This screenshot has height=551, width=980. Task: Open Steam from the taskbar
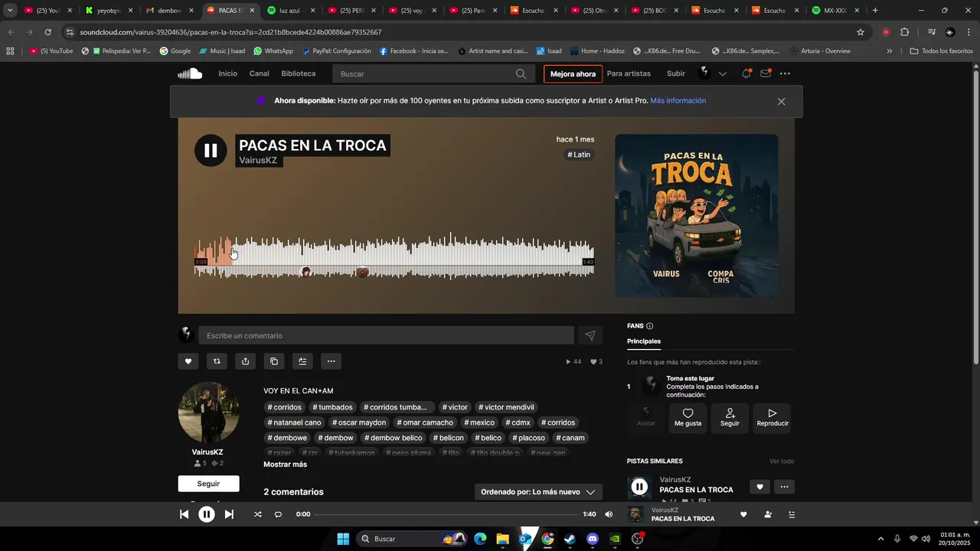[570, 539]
